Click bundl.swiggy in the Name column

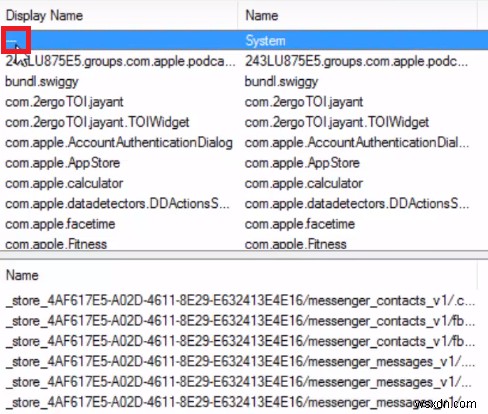point(282,82)
